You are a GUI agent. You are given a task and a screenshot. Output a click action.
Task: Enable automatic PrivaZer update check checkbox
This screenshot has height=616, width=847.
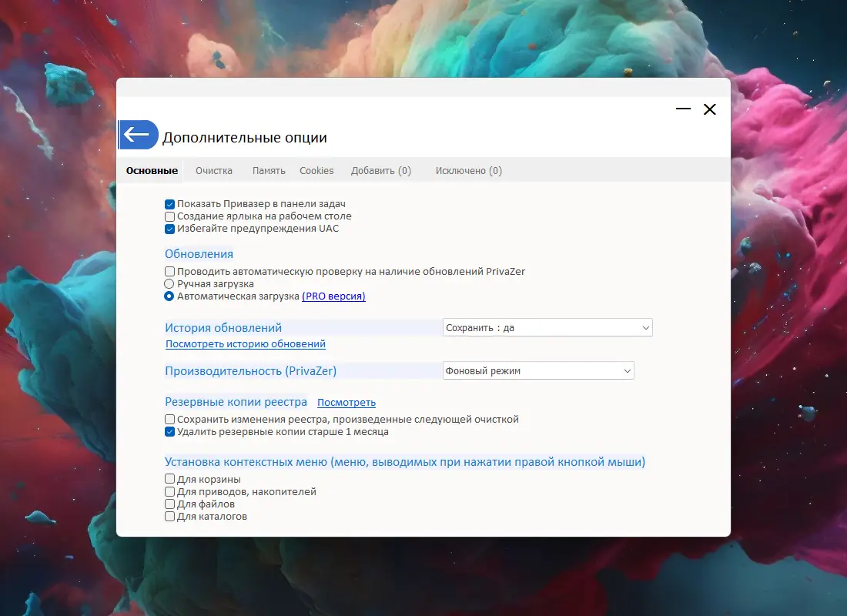coord(169,272)
